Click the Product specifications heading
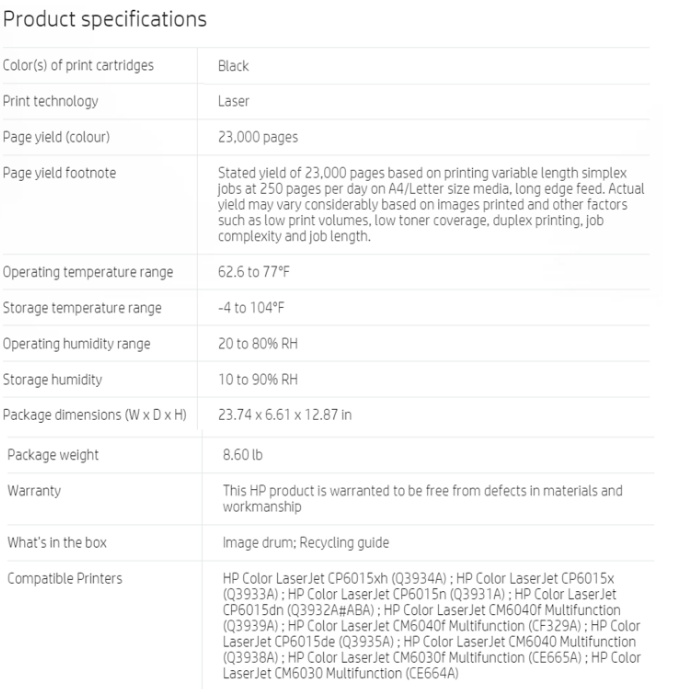Viewport: 675px width, 693px height. click(x=104, y=19)
